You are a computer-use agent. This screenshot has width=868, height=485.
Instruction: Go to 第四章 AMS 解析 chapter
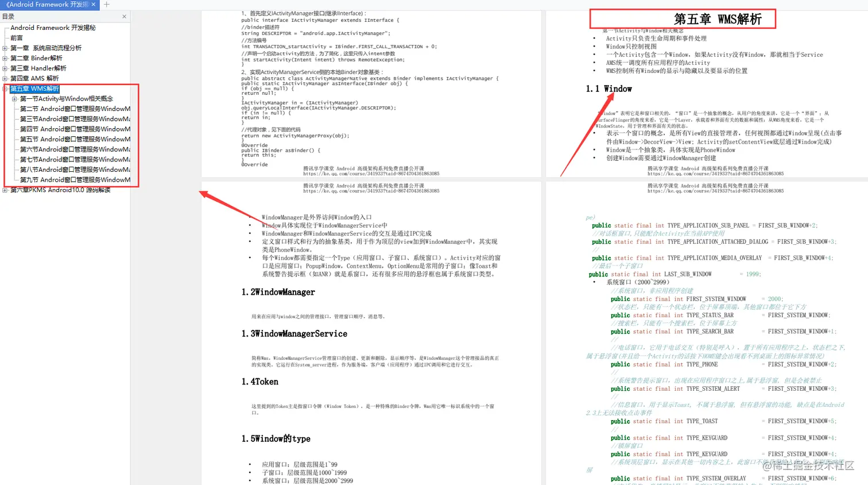click(x=34, y=78)
